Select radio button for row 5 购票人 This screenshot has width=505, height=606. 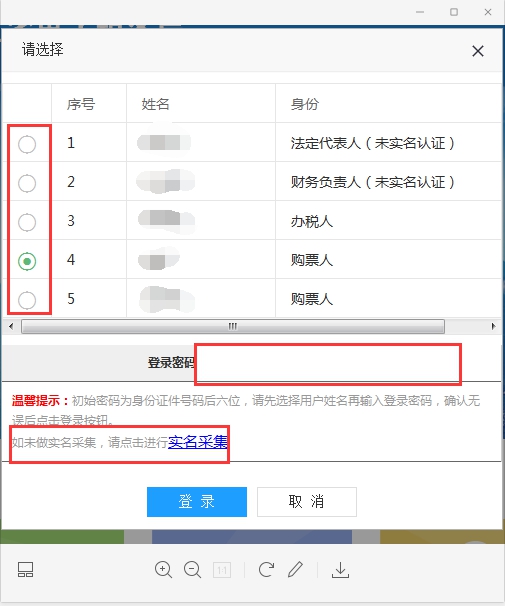tap(27, 300)
